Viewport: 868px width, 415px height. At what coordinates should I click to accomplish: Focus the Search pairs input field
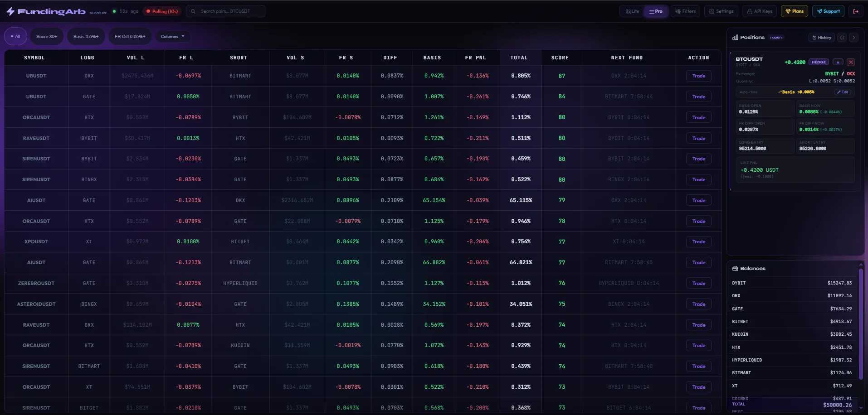pyautogui.click(x=225, y=11)
